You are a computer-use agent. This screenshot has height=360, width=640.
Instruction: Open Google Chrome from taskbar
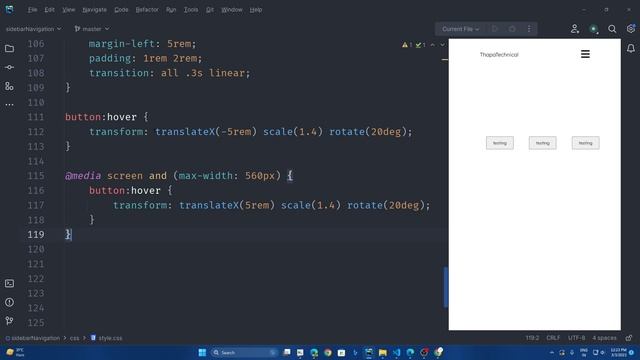pos(328,352)
